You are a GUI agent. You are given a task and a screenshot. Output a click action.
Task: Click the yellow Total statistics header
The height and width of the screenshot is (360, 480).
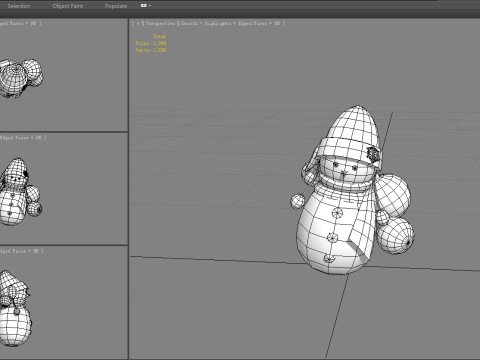pyautogui.click(x=159, y=36)
